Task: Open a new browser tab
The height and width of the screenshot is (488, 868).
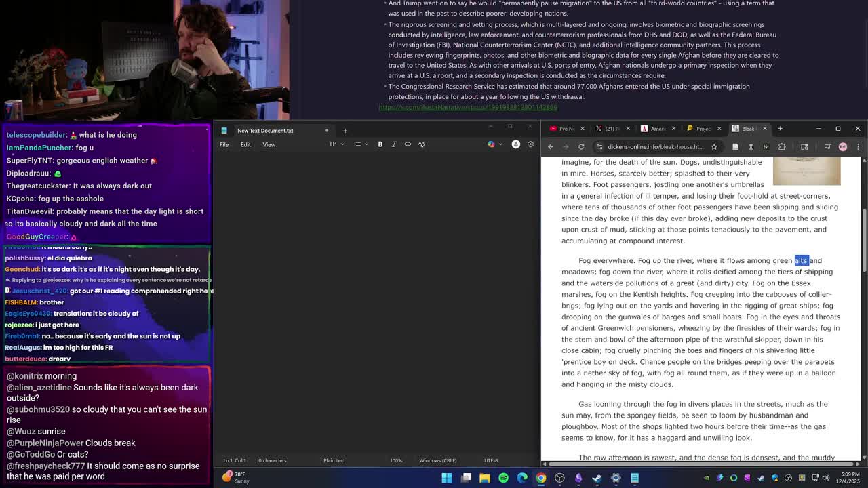Action: pyautogui.click(x=780, y=129)
